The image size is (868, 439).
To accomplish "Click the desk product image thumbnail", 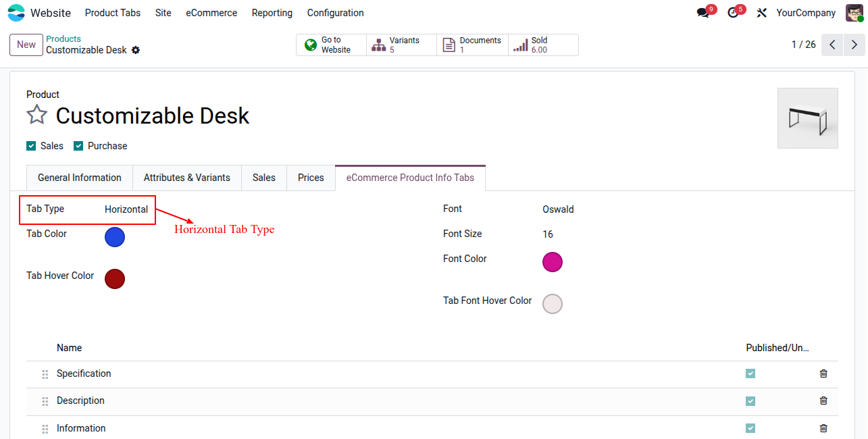I will [808, 118].
